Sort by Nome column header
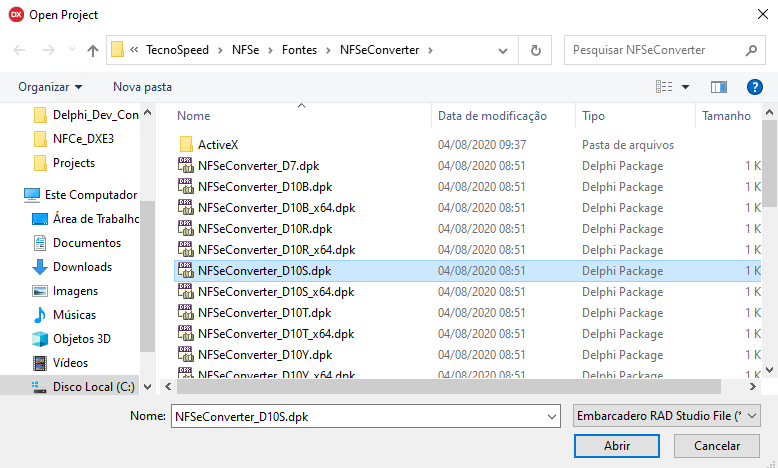 pos(194,116)
